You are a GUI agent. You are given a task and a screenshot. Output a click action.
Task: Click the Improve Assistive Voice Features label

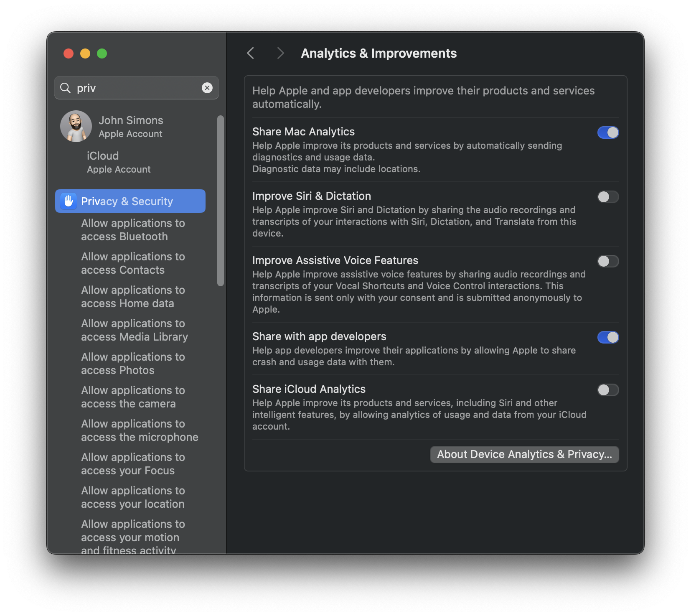(x=335, y=260)
